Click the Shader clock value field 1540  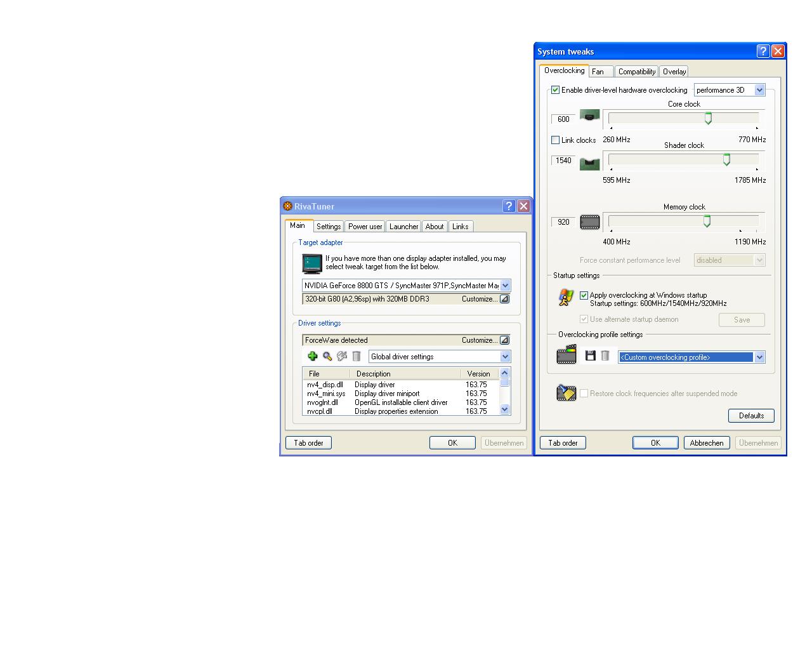pos(563,161)
